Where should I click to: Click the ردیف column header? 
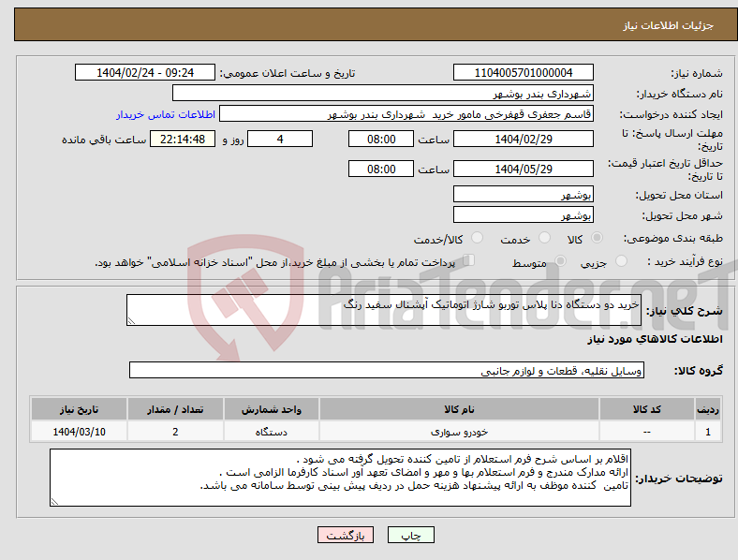coord(708,409)
